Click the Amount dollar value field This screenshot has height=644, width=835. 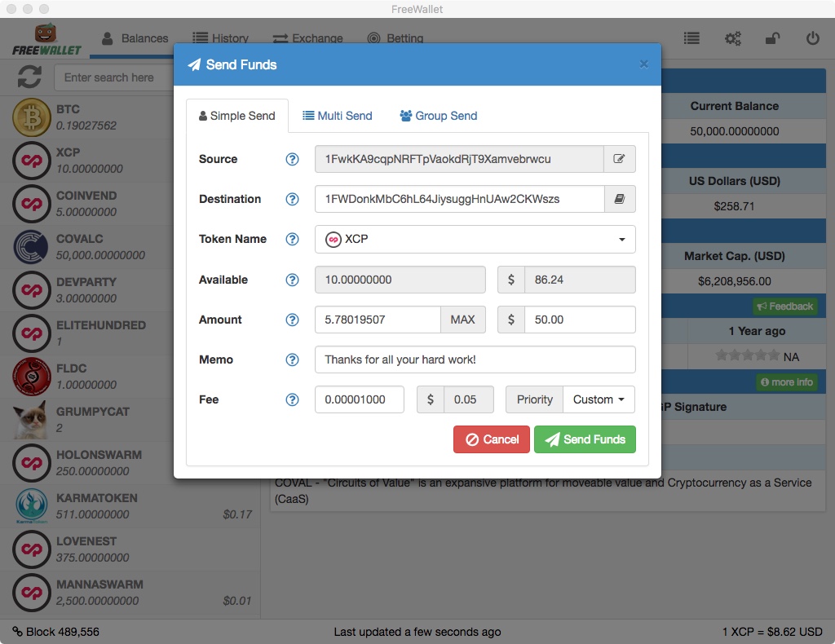(580, 320)
